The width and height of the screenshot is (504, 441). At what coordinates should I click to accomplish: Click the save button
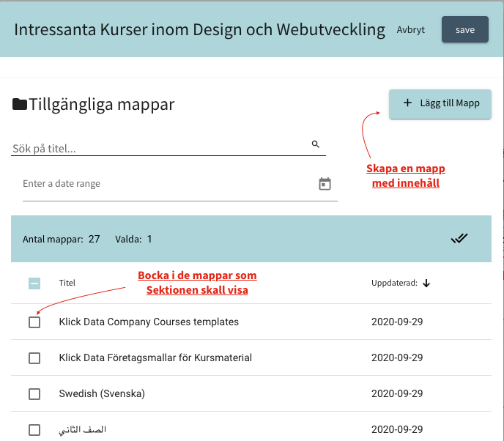[465, 30]
